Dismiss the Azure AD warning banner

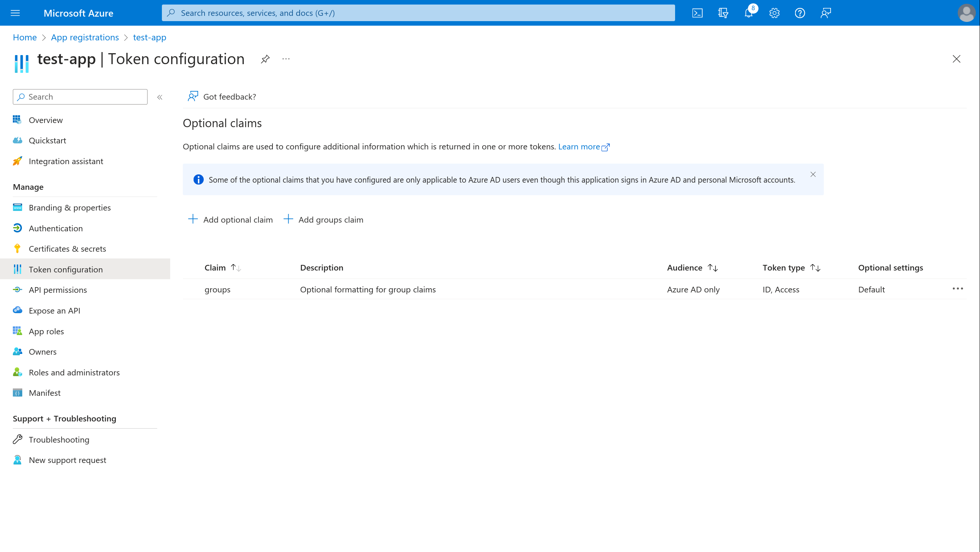812,174
